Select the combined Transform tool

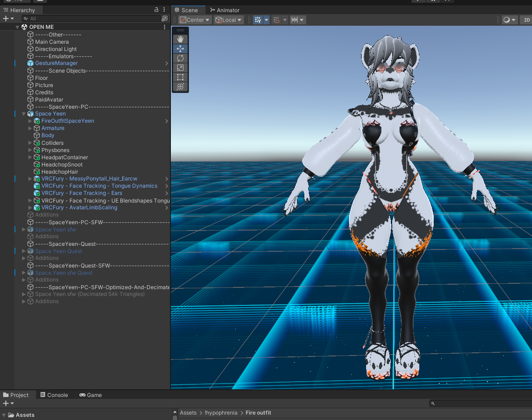[180, 87]
